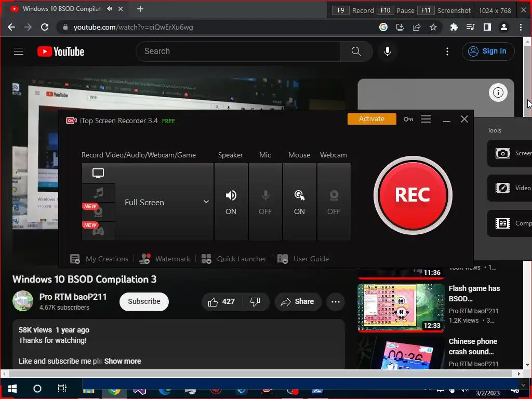Click the iTop Screen Recorder logo icon
This screenshot has height=399, width=532.
click(71, 121)
